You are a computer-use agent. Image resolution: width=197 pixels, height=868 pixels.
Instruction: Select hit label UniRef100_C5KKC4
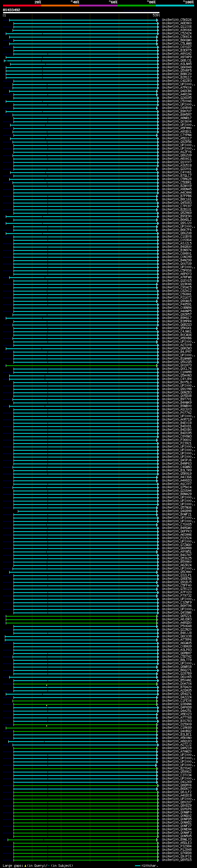tap(177, 37)
